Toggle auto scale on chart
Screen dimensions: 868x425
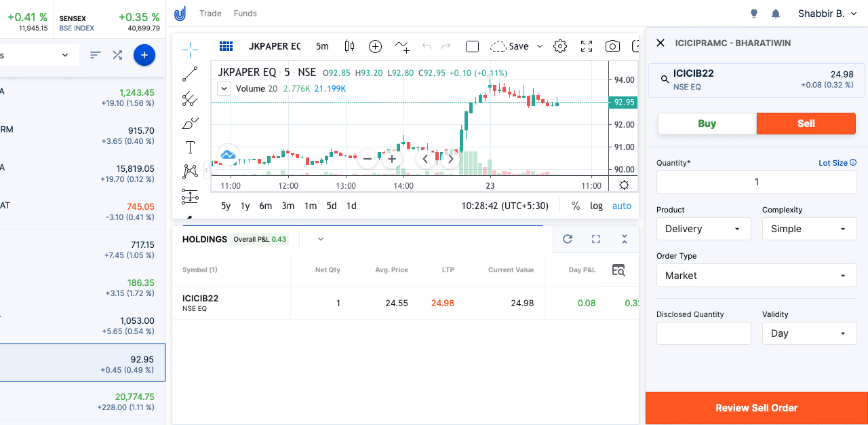pyautogui.click(x=622, y=206)
